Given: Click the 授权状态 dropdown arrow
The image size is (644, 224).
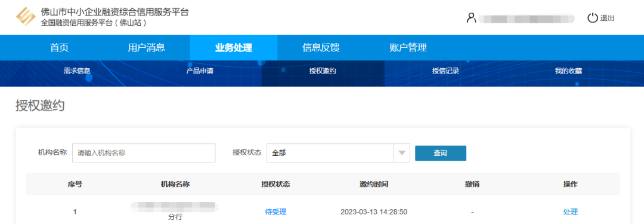Looking at the screenshot, I should point(402,153).
